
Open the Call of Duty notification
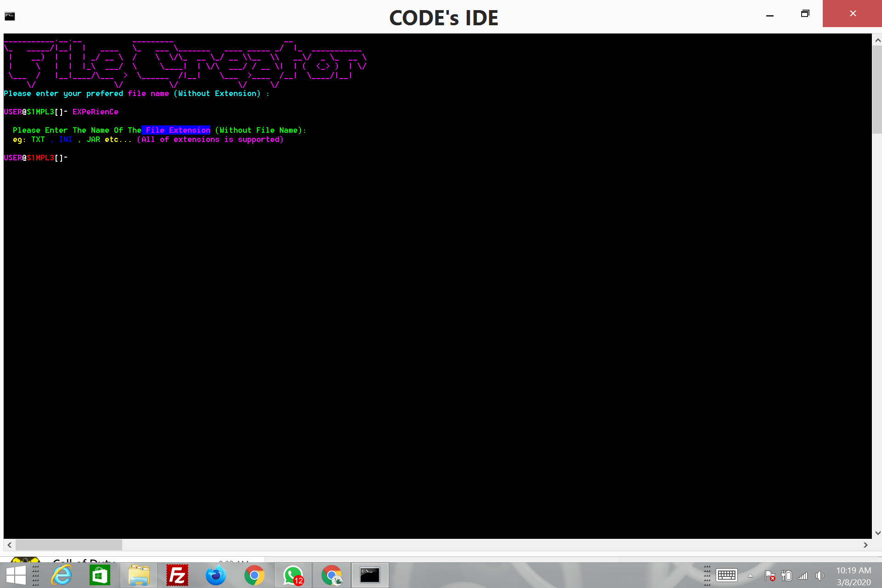pos(83,563)
